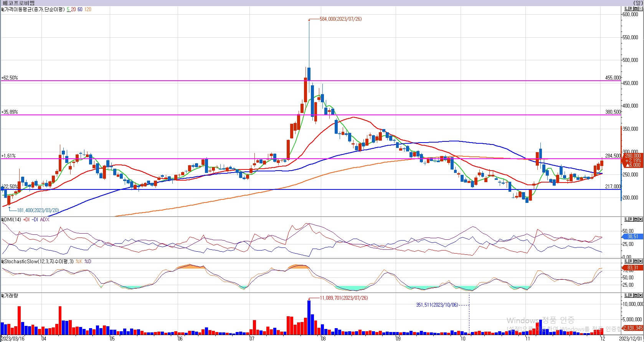Viewport: 644px width, 342px height.
Task: Close the DMI indicator panel
Action: pos(640,219)
